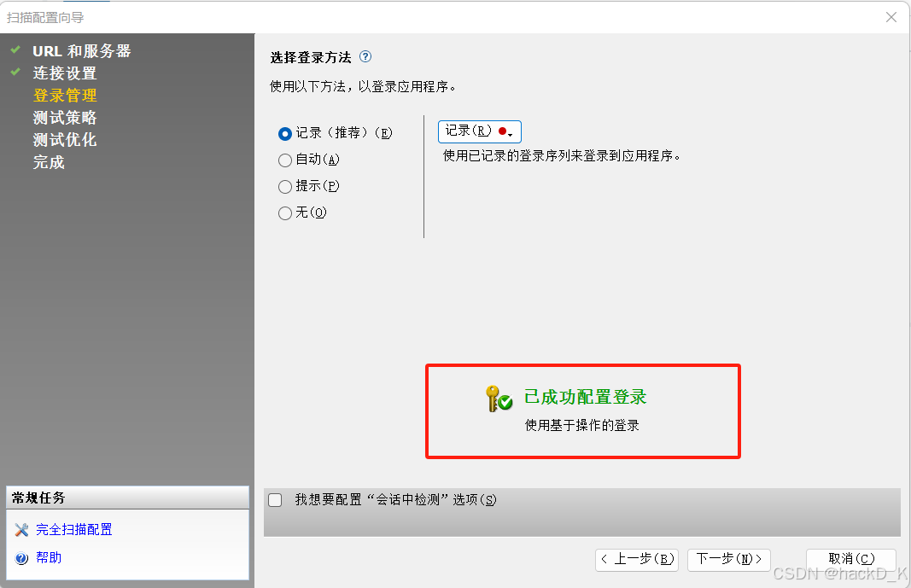Screen dimensions: 911x588
Task: Select the 自动(A) login method
Action: pos(284,160)
